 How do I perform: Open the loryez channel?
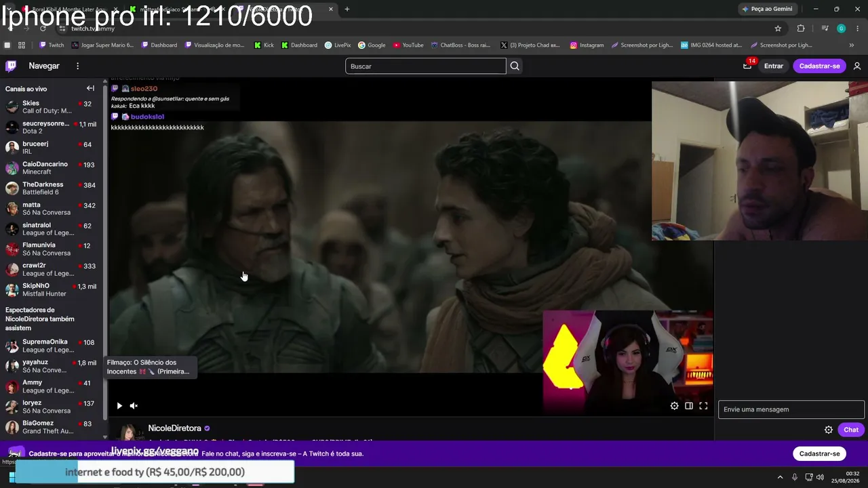coord(51,407)
